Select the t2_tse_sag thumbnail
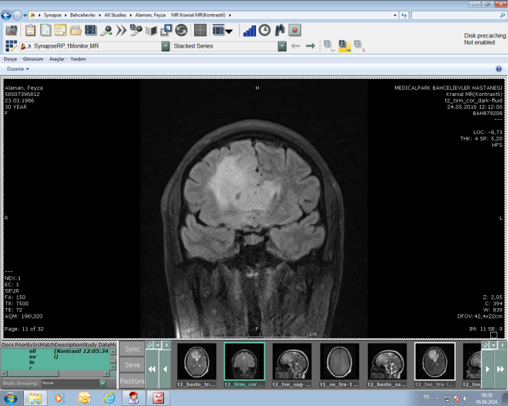Image resolution: width=508 pixels, height=406 pixels. pos(292,362)
